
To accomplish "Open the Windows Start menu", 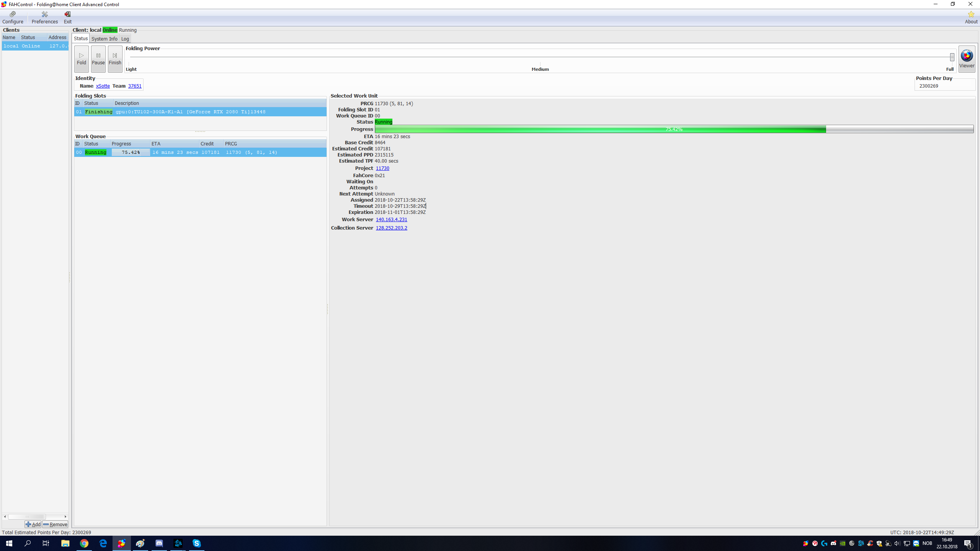I will pyautogui.click(x=9, y=543).
